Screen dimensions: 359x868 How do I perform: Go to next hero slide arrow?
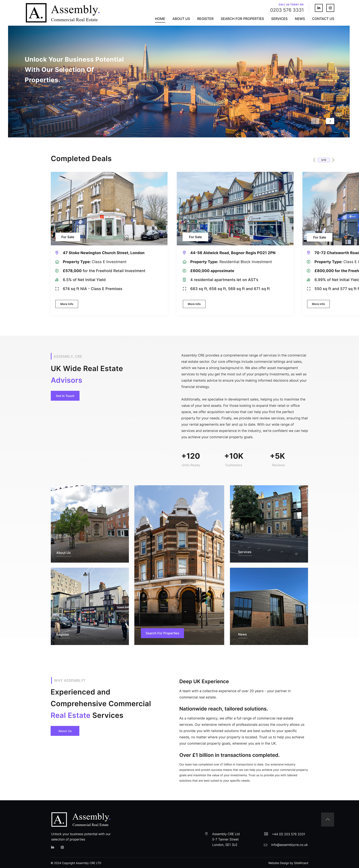[x=330, y=121]
